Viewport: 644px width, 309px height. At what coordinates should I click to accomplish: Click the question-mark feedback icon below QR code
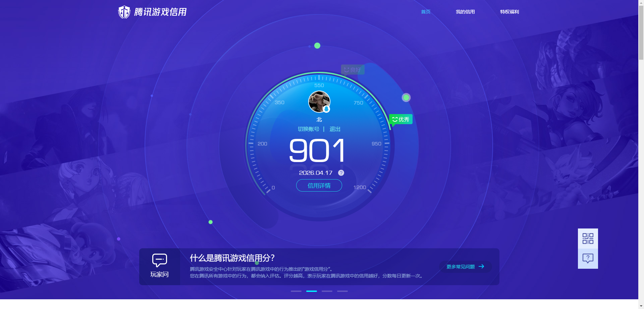pos(588,258)
